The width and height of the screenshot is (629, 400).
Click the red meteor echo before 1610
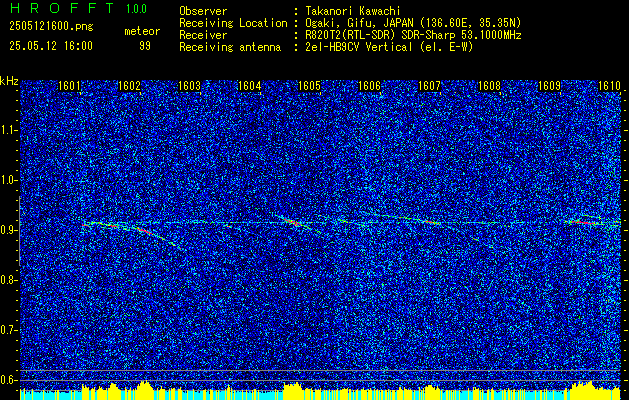[x=582, y=222]
